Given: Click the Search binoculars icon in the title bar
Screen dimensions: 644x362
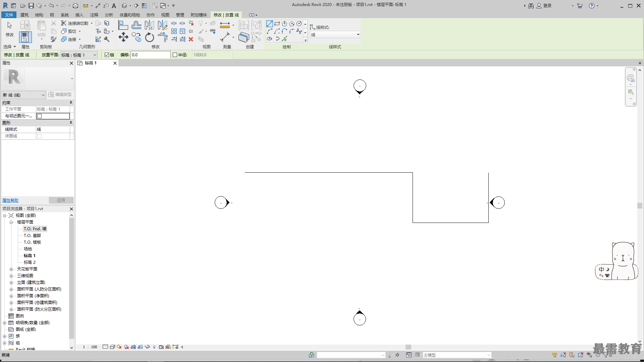Looking at the screenshot, I should 531,6.
